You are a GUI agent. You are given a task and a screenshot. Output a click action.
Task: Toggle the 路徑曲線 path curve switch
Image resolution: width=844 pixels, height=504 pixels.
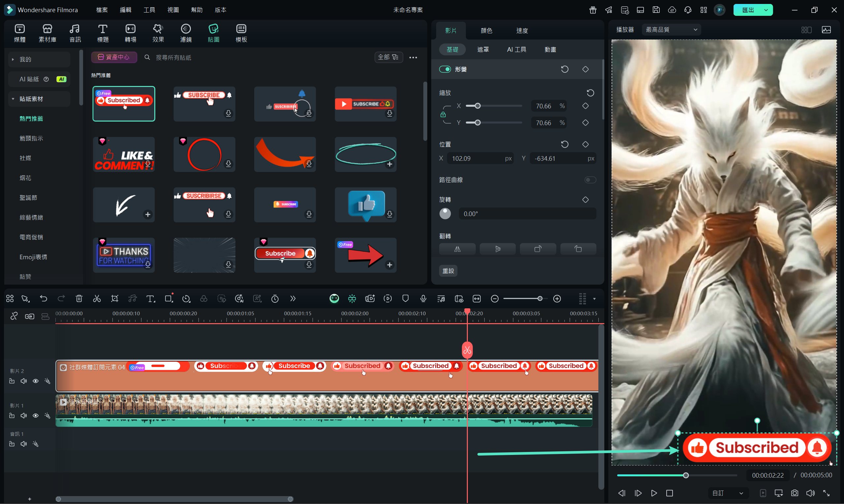point(590,180)
